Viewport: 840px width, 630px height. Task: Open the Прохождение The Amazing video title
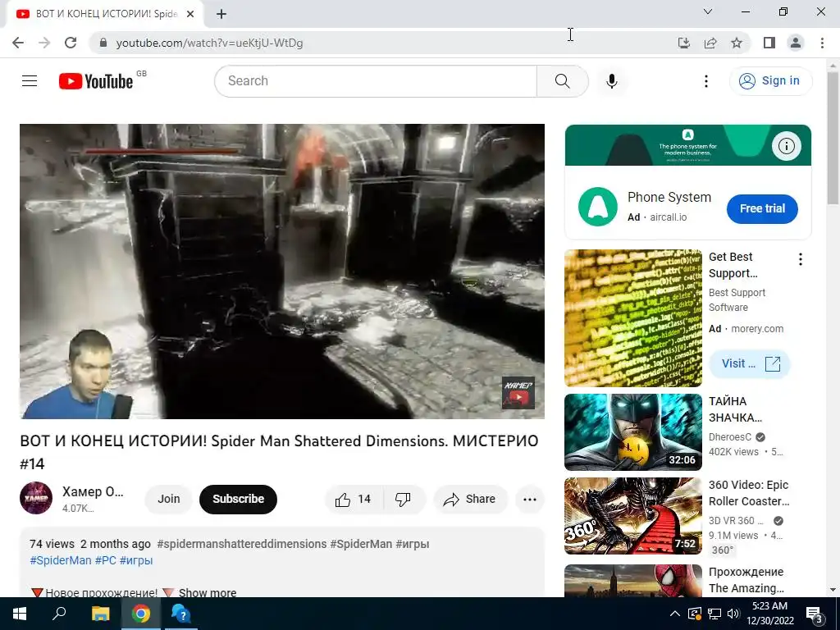point(746,580)
